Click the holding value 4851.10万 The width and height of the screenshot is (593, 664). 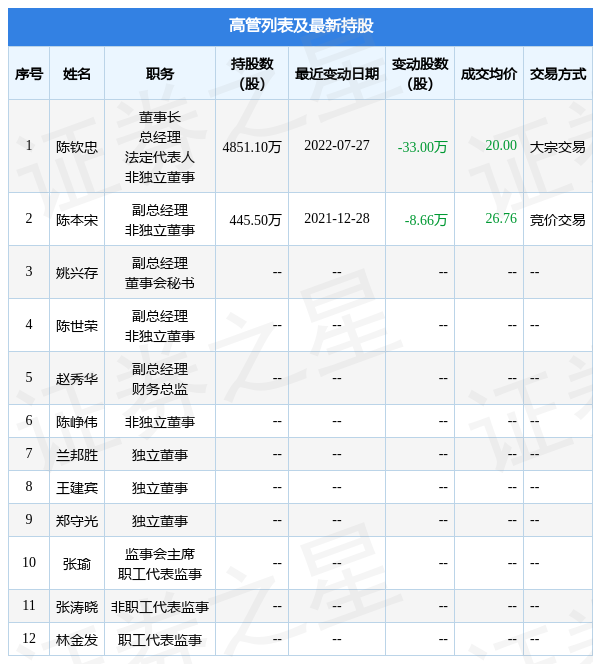tap(252, 147)
